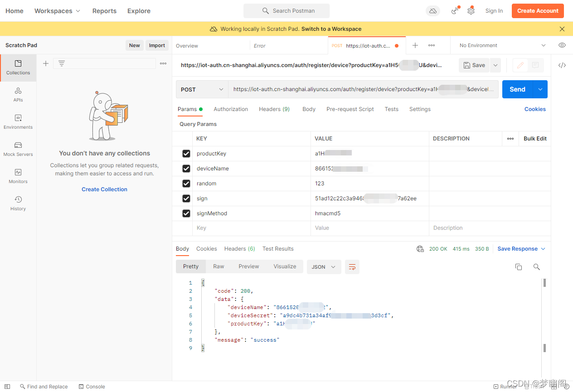This screenshot has width=573, height=392.
Task: Open the settings gear icon
Action: pyautogui.click(x=471, y=11)
